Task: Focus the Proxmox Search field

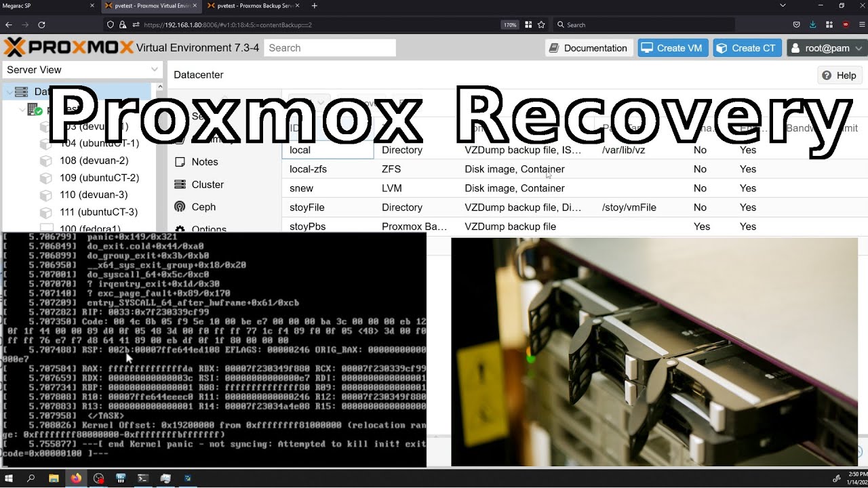Action: 330,47
